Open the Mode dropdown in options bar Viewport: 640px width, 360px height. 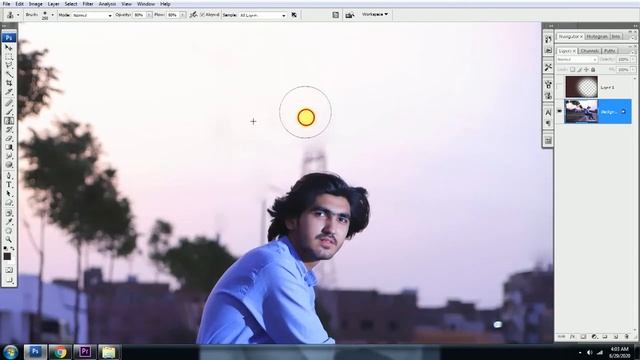92,15
